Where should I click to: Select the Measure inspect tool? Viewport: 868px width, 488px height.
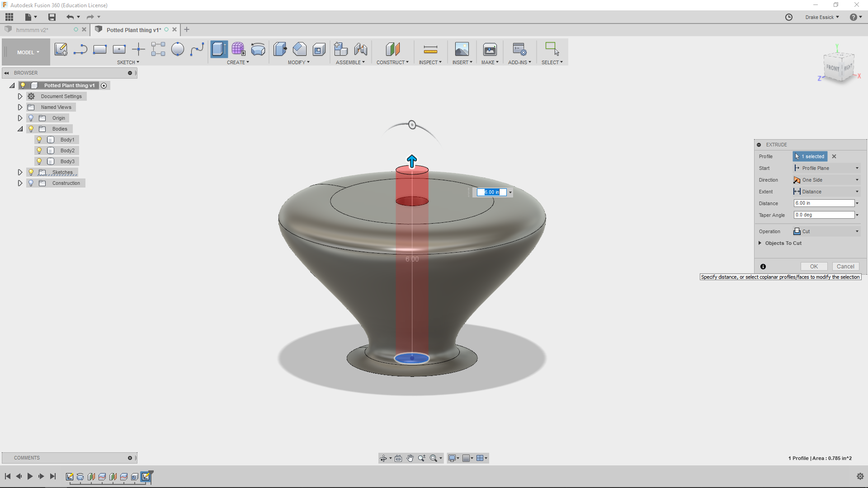click(x=430, y=49)
